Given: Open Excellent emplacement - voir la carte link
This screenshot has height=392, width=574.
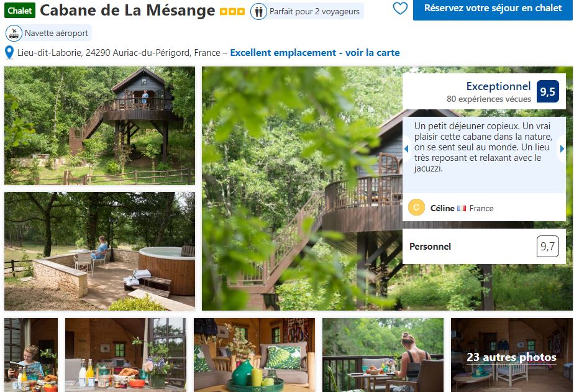Looking at the screenshot, I should pos(315,53).
